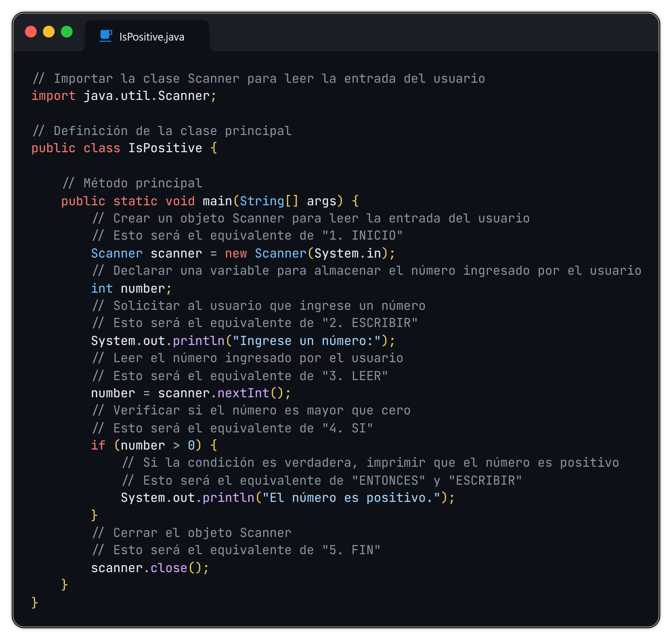The height and width of the screenshot is (640, 672).
Task: Click the import keyword on line two
Action: [53, 96]
